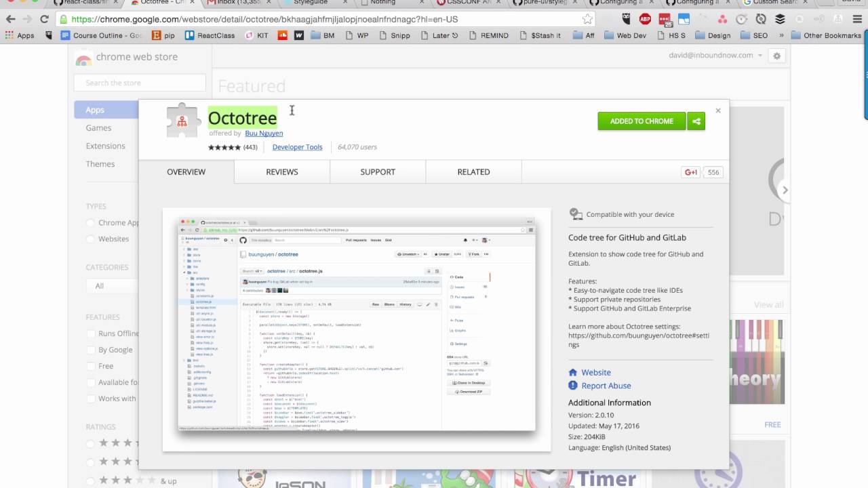Click the Report Abuse link
Image resolution: width=868 pixels, height=488 pixels.
click(x=606, y=386)
